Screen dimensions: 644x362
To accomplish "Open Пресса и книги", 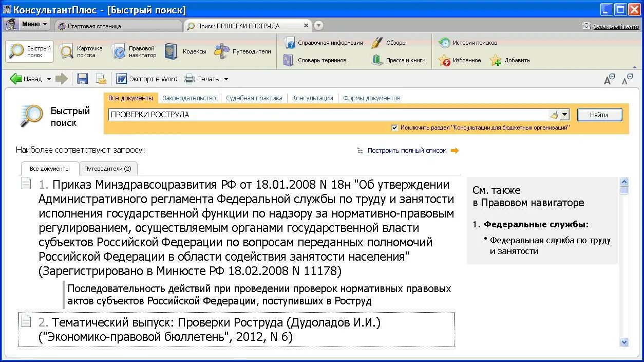I will (399, 60).
